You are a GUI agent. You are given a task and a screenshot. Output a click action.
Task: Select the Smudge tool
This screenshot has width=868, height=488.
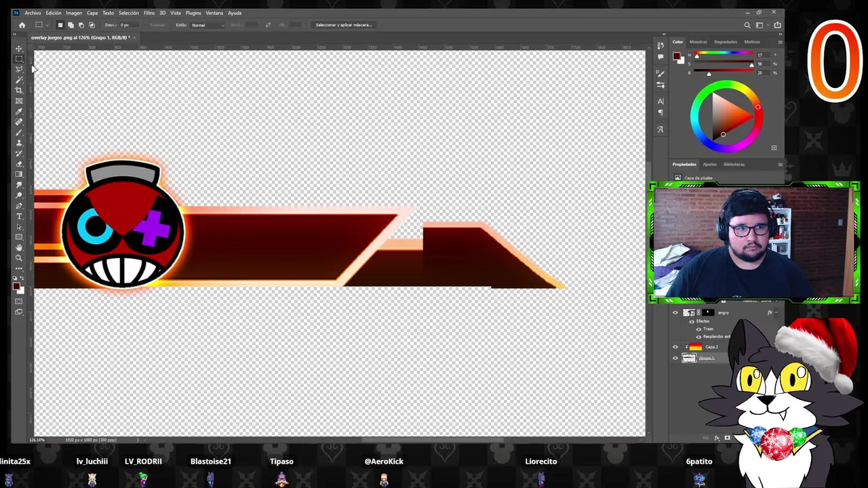tap(19, 185)
